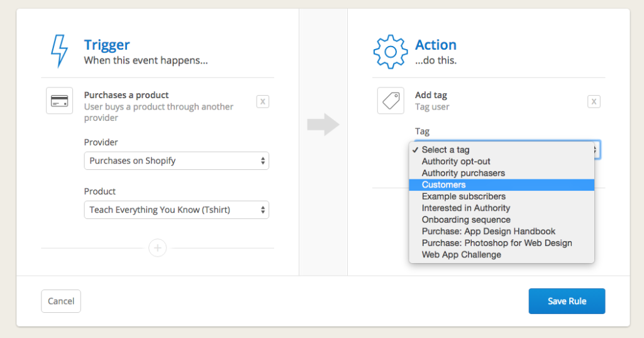The width and height of the screenshot is (644, 338).
Task: Click the Save Rule button
Action: (567, 301)
